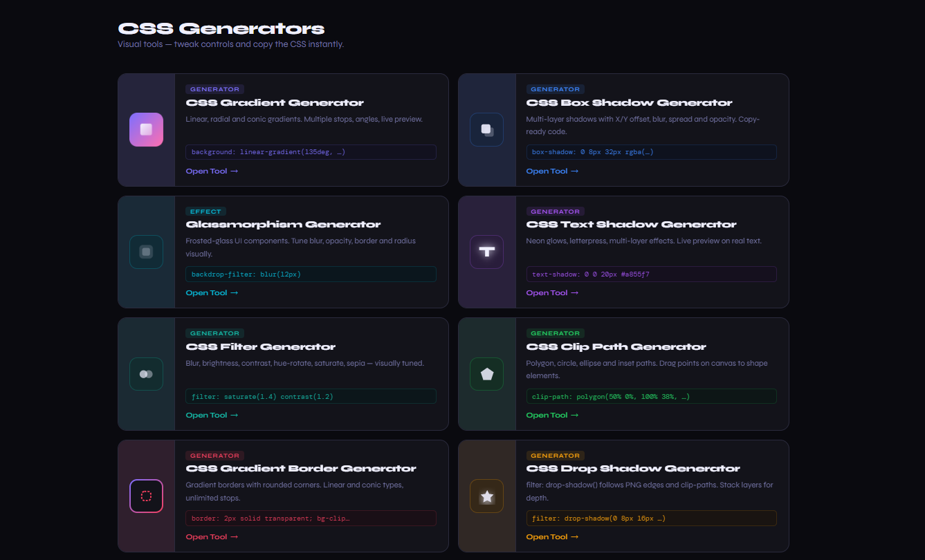
Task: Click the Drop Shadow Generator star icon
Action: coord(486,496)
